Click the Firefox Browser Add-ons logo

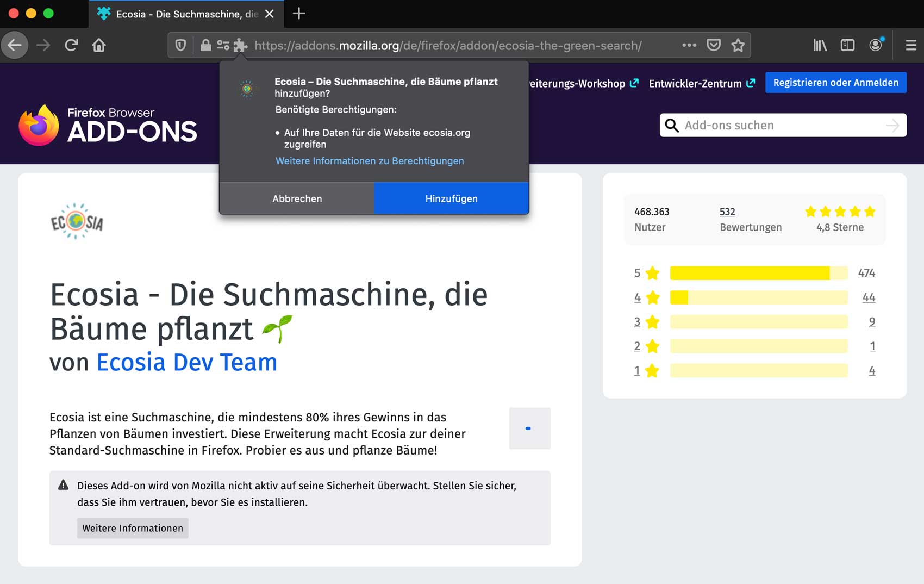[108, 125]
